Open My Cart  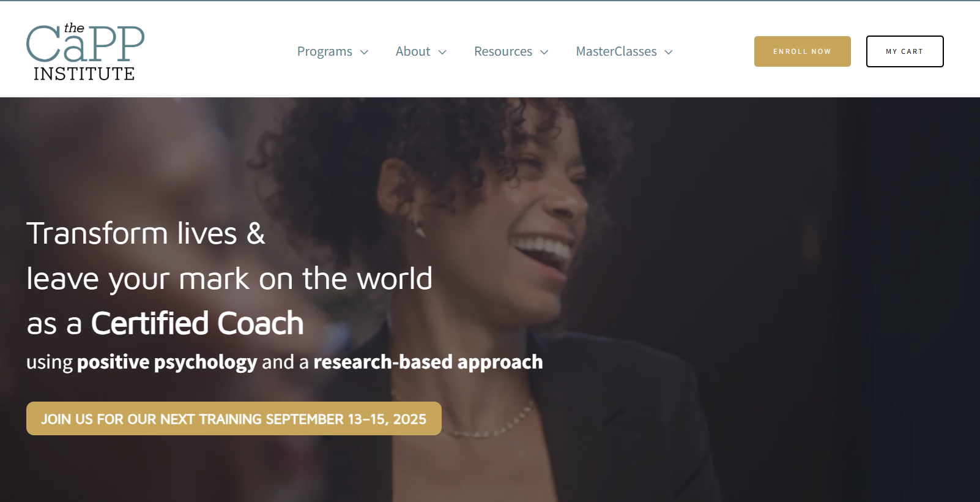pyautogui.click(x=905, y=51)
